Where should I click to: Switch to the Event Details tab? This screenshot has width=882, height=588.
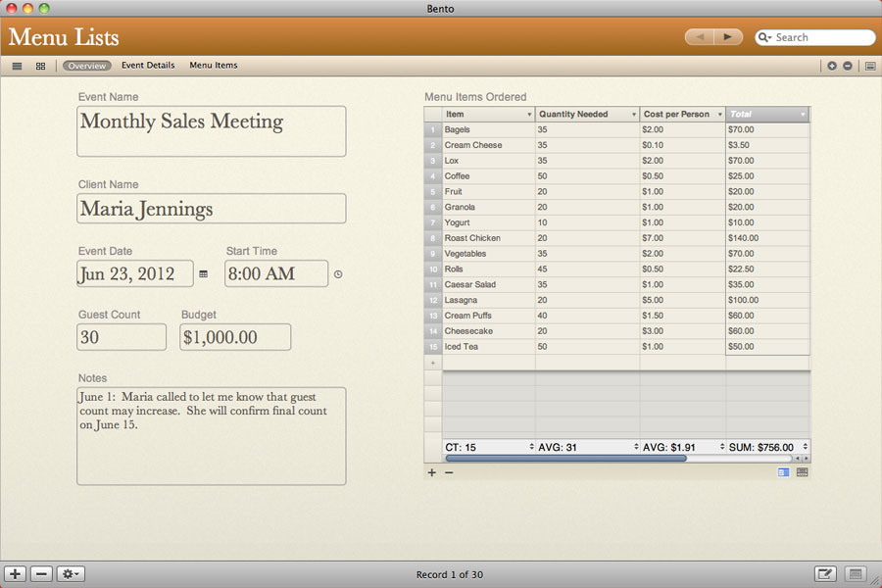coord(147,66)
